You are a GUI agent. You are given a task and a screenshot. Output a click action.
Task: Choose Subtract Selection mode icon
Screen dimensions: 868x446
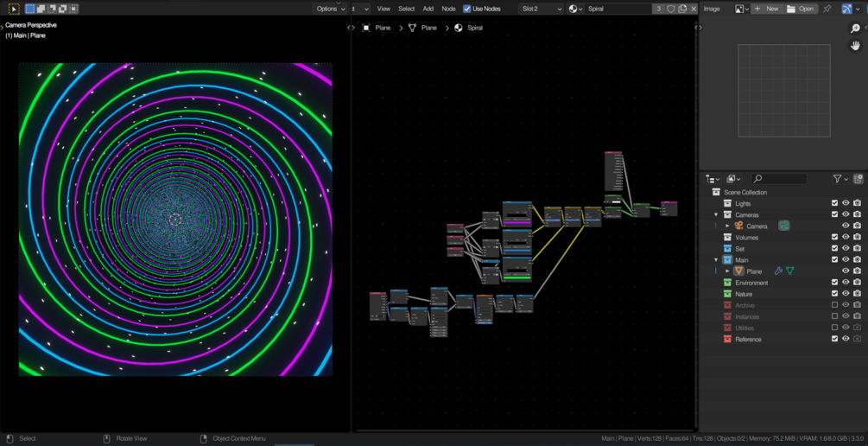click(x=52, y=9)
